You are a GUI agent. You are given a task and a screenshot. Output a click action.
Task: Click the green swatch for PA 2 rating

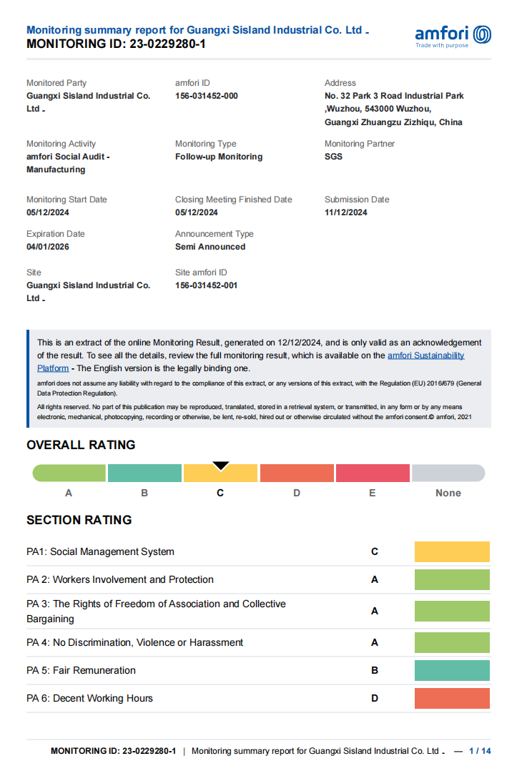coord(452,579)
